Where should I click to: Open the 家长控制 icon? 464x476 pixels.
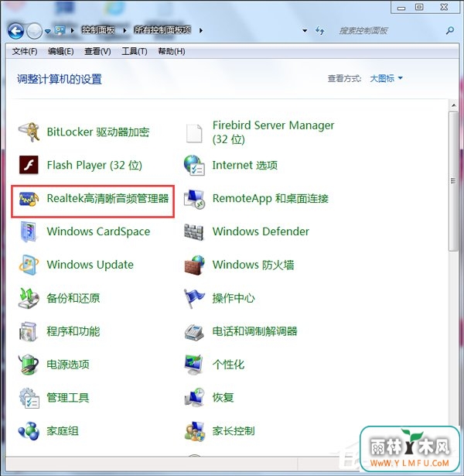(194, 431)
